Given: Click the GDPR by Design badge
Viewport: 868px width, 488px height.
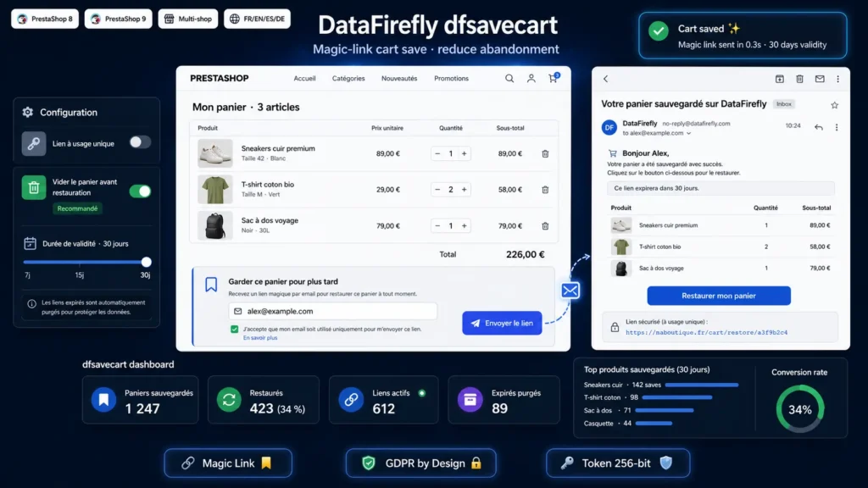Looking at the screenshot, I should coord(421,463).
